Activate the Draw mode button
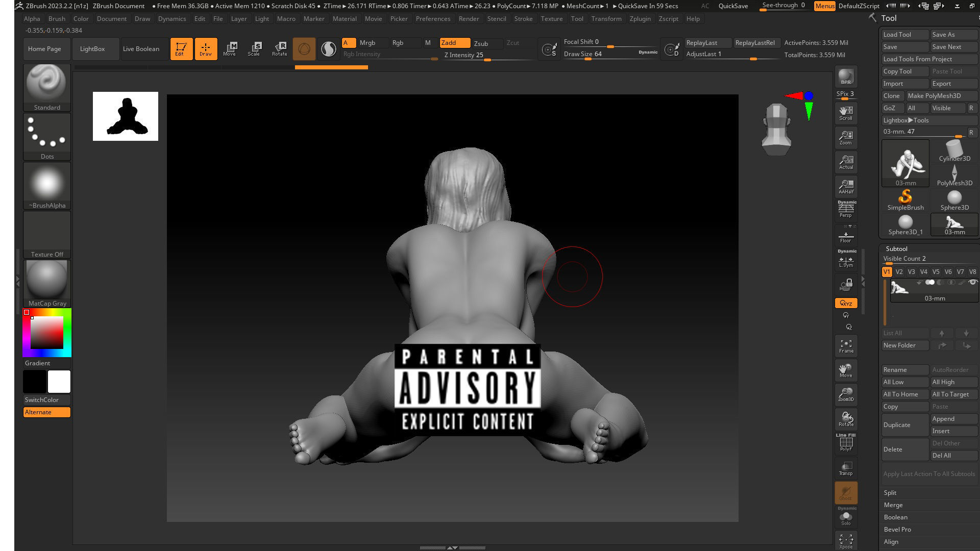 pyautogui.click(x=206, y=49)
